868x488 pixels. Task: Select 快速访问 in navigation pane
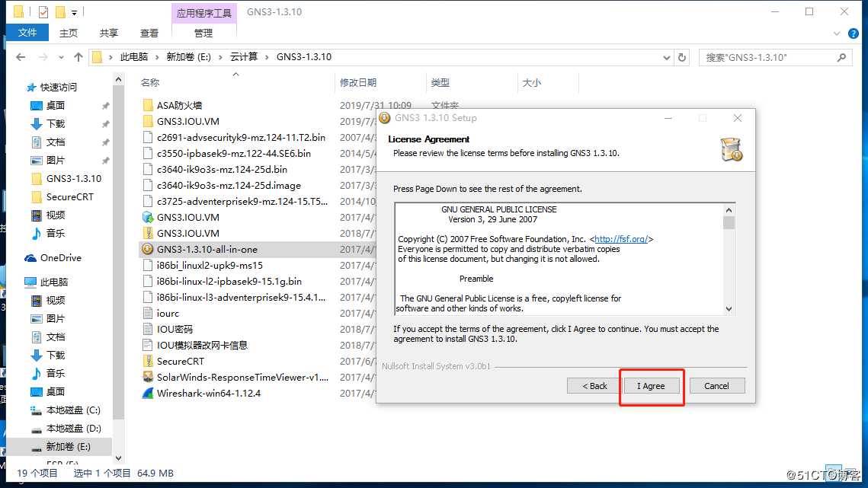pos(59,87)
